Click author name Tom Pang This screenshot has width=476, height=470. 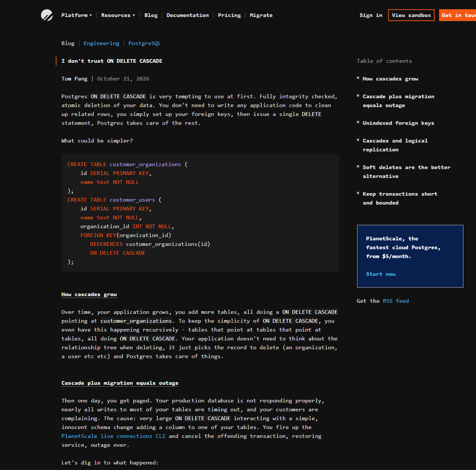click(x=75, y=79)
